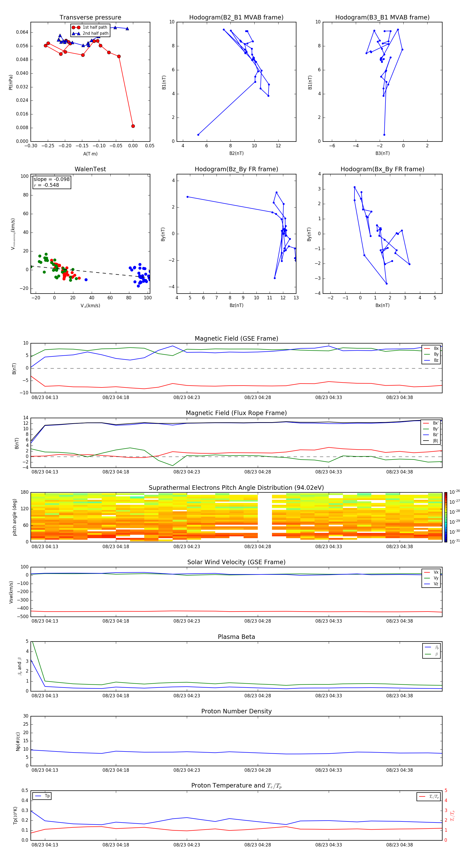This screenshot has width=473, height=868.
Task: Click the 'Suprathermal Electrons Pitch Angle Distribution' title
Action: click(x=236, y=488)
